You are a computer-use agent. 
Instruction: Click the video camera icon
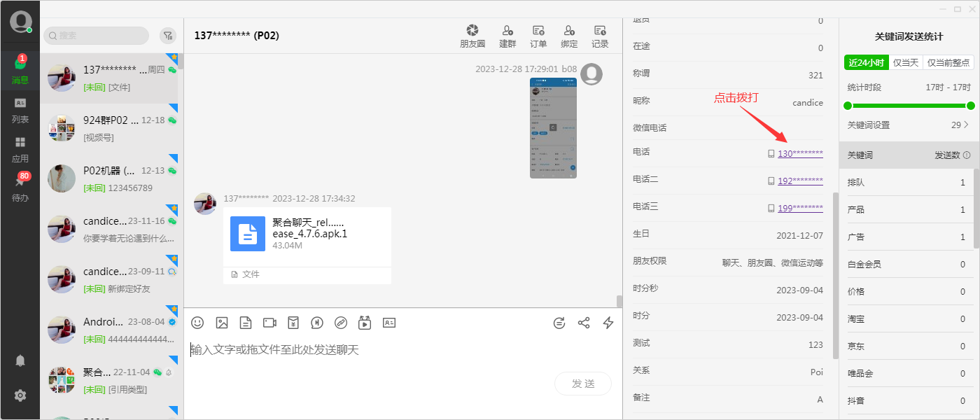(269, 323)
